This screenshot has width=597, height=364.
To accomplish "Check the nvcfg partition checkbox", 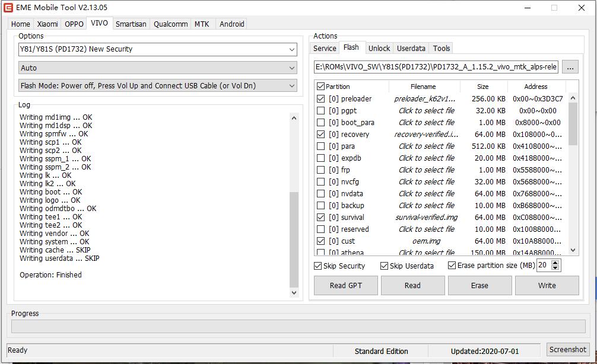I will [320, 182].
